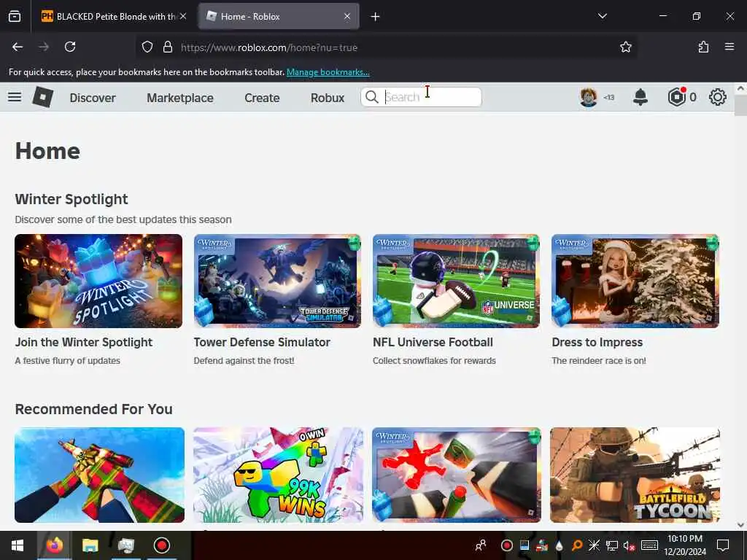
Task: Open the Roblox settings gear
Action: point(718,97)
